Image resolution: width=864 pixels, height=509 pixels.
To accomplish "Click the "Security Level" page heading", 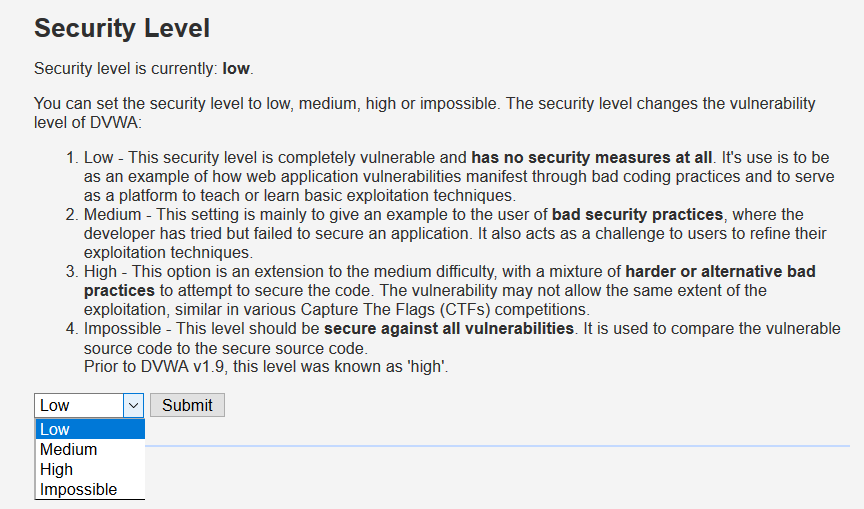I will (122, 28).
